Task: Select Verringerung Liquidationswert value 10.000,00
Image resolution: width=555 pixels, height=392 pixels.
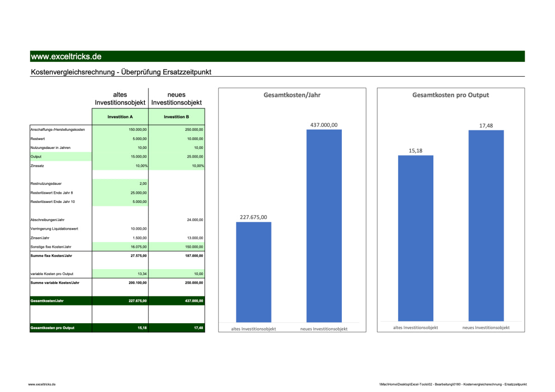Action: 120,228
